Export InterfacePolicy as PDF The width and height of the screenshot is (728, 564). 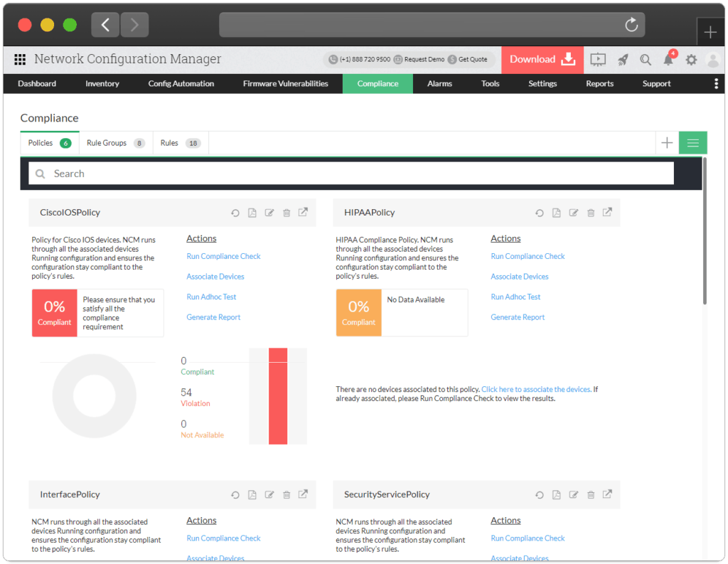tap(252, 495)
